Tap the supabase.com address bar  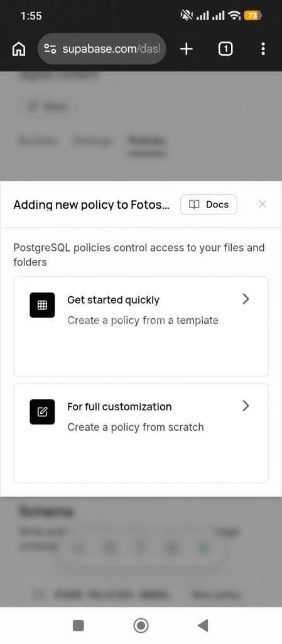102,49
